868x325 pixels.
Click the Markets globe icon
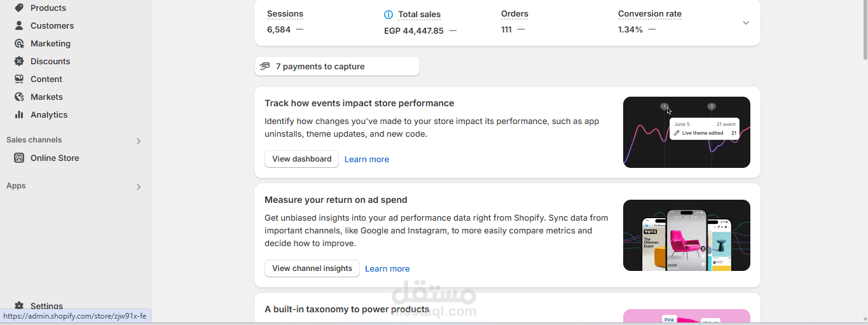click(19, 97)
